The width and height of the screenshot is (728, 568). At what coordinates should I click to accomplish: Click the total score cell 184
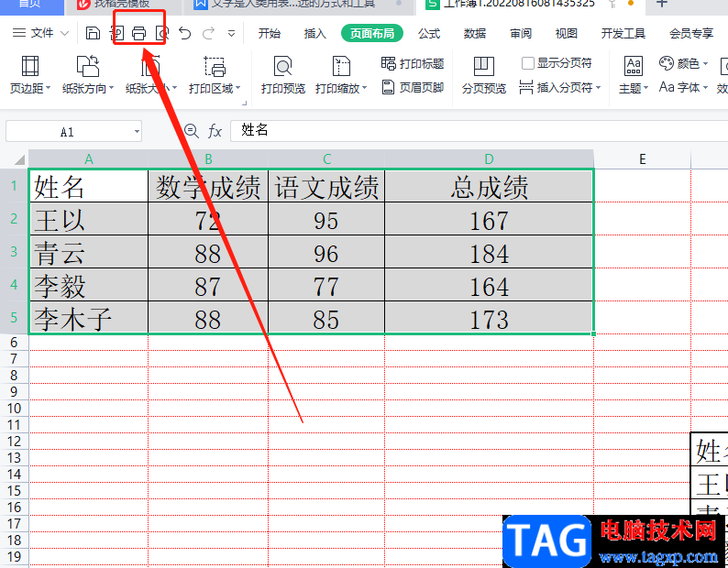point(489,252)
